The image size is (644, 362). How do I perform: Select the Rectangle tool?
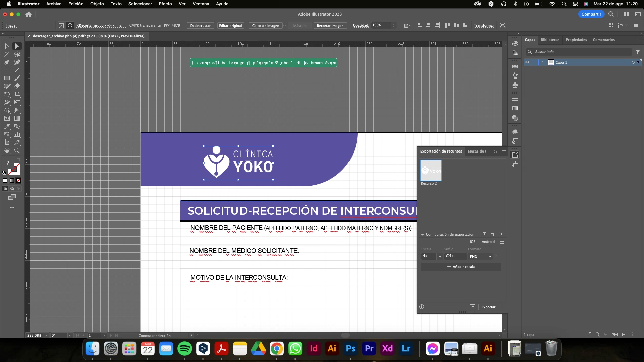(7, 78)
